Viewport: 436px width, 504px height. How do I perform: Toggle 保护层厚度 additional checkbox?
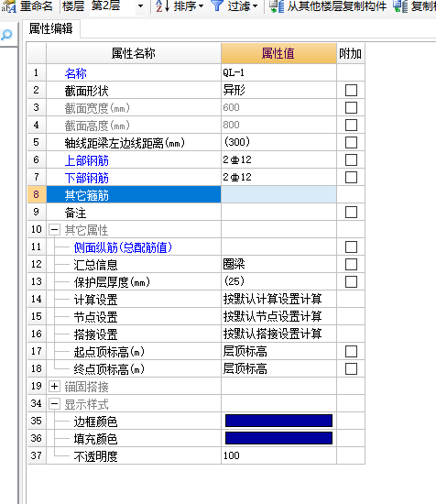click(351, 281)
